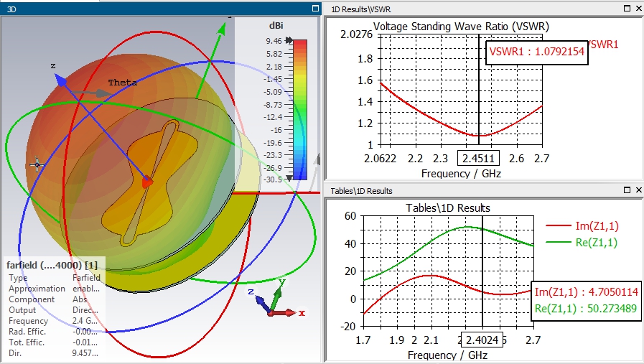
Task: Select the Type Farfield info row
Action: [55, 278]
